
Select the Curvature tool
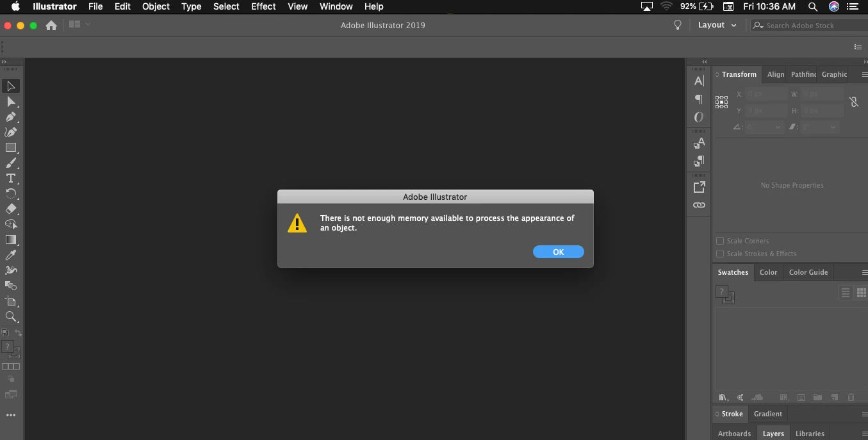click(11, 133)
